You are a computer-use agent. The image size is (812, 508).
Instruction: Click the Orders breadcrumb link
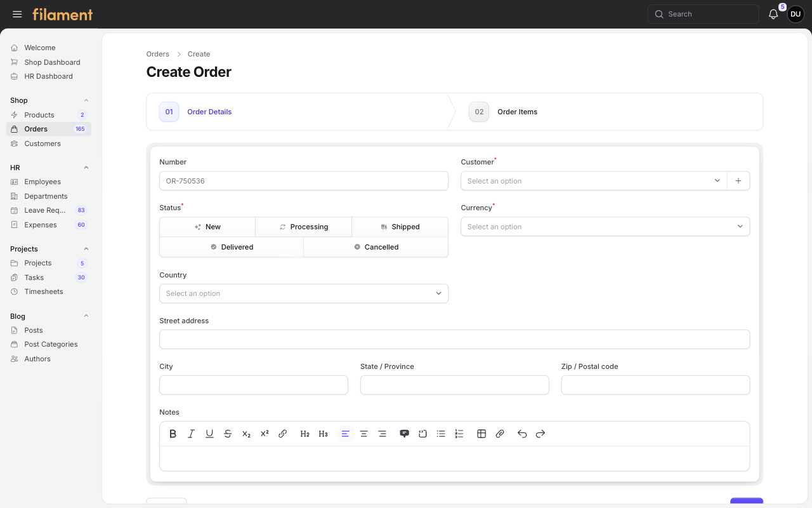(158, 54)
